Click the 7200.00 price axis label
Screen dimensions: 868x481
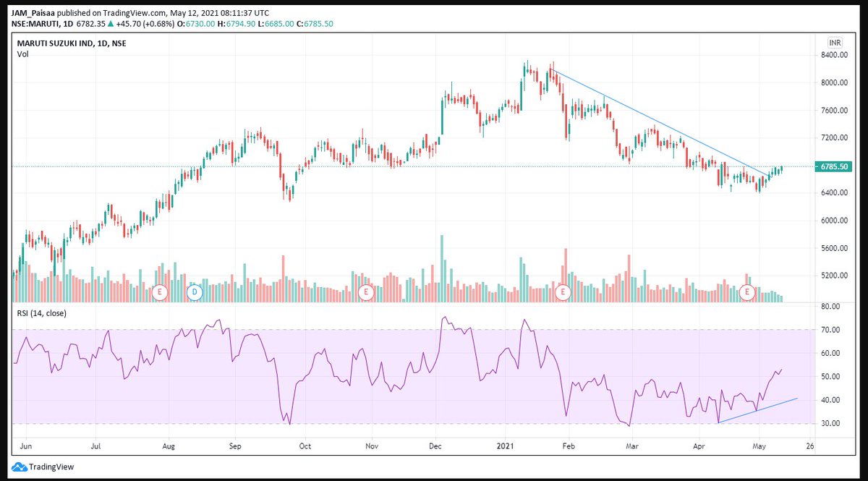coord(833,137)
